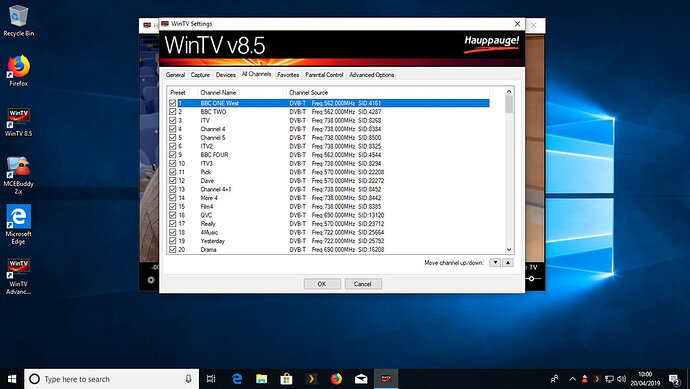Image resolution: width=690 pixels, height=389 pixels.
Task: Launch the WinTV 8.5 desktop shortcut
Action: [18, 122]
